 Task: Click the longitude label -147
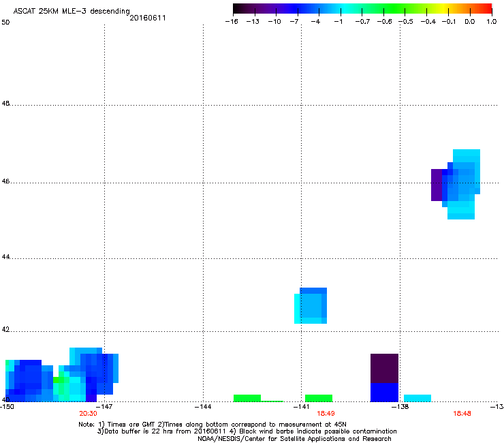click(104, 407)
